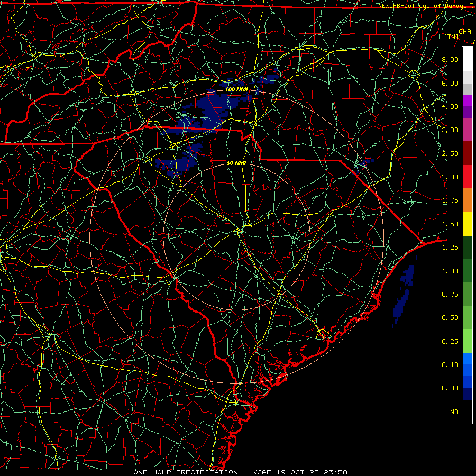
Task: Pick the orange legend swatch
Action: [x=467, y=200]
